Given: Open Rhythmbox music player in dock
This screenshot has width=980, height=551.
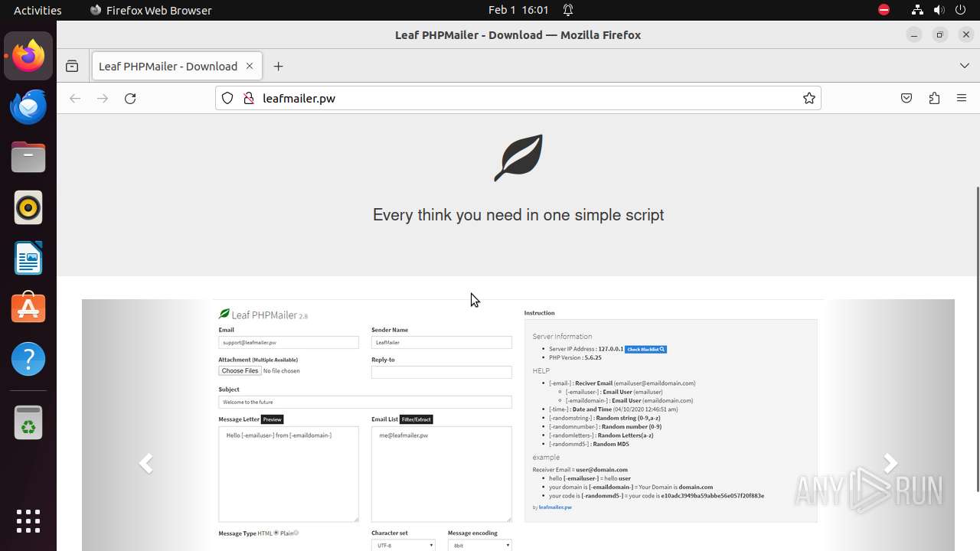Looking at the screenshot, I should point(28,207).
